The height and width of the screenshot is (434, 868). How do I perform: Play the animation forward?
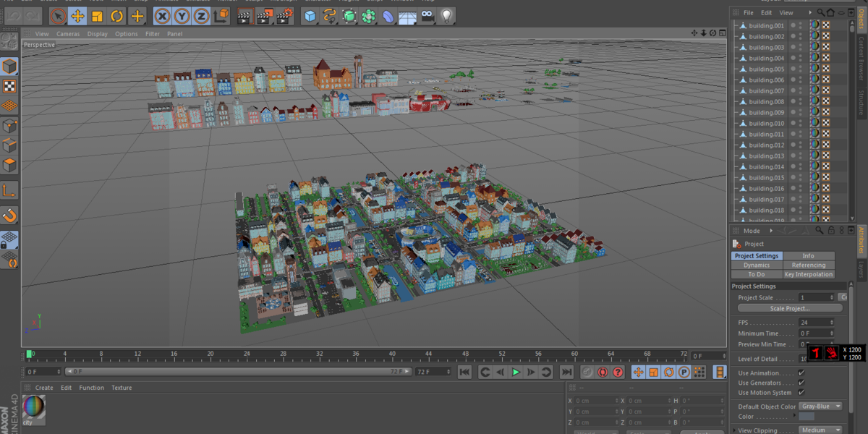516,372
